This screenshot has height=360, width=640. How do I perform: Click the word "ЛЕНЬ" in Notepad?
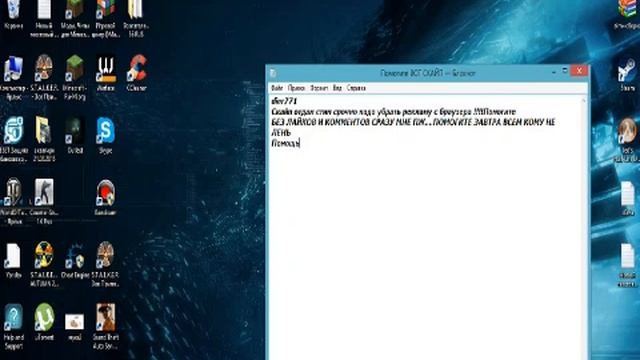click(281, 133)
